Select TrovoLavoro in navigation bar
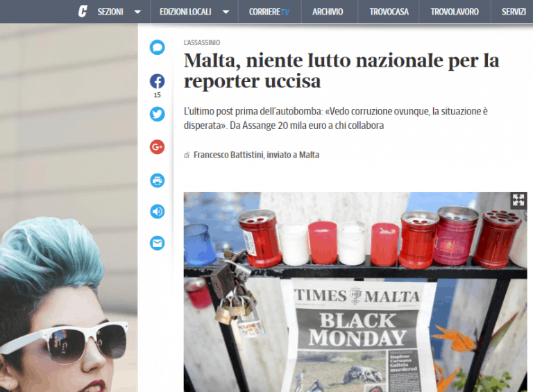Image resolution: width=533 pixels, height=392 pixels. 454,12
